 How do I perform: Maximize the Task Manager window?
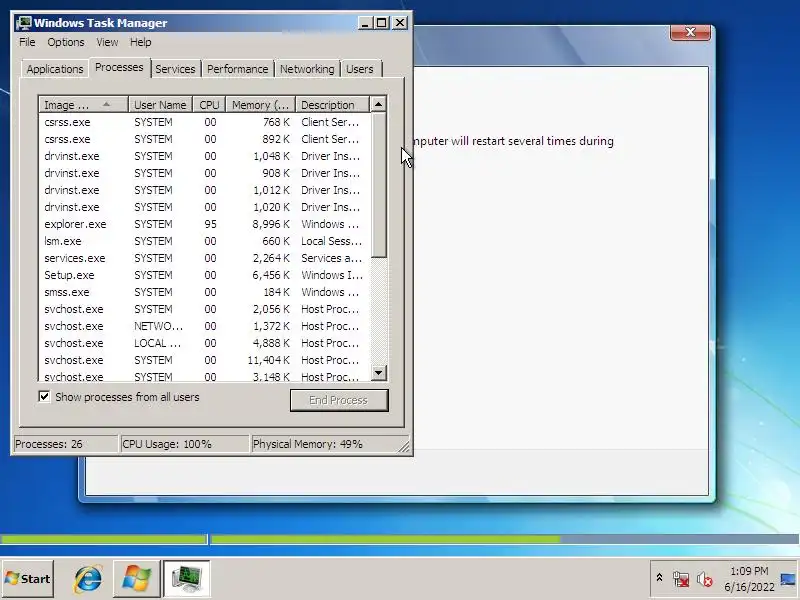[381, 23]
